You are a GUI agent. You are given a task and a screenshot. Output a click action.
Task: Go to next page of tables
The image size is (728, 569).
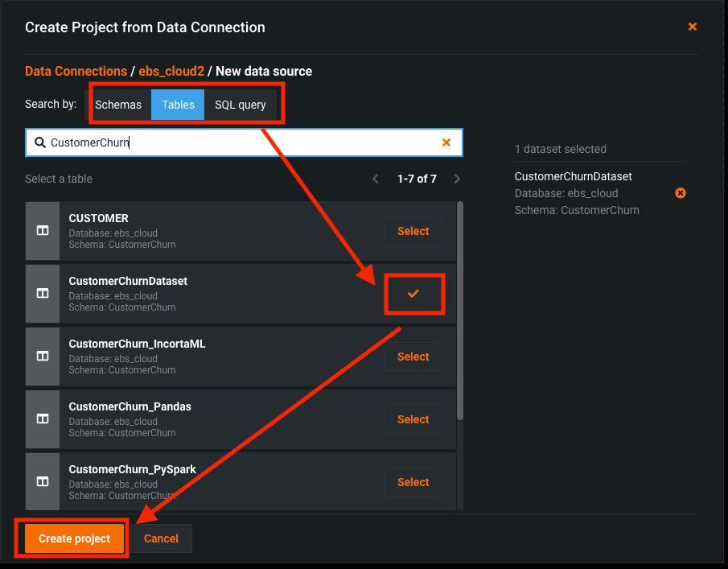point(457,179)
